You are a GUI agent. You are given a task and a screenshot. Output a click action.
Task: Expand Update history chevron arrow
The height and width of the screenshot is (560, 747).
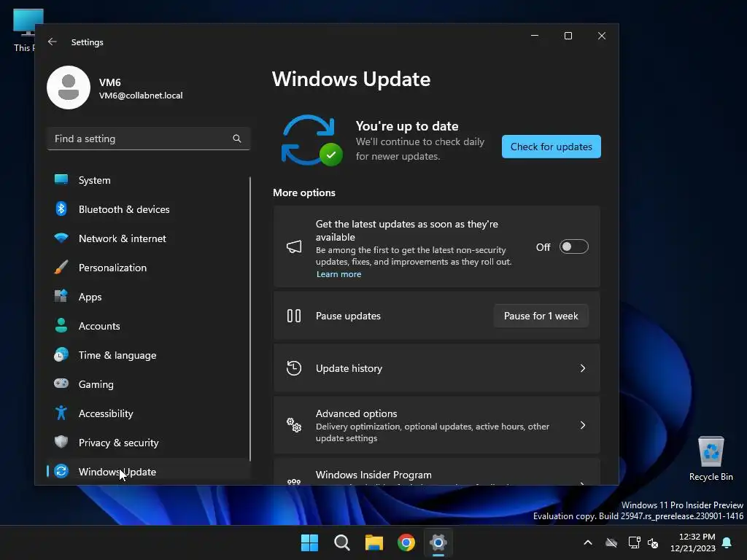click(x=583, y=368)
